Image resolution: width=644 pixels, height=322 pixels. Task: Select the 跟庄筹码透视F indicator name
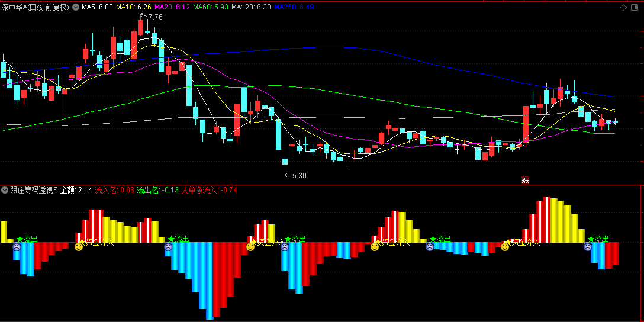[34, 190]
